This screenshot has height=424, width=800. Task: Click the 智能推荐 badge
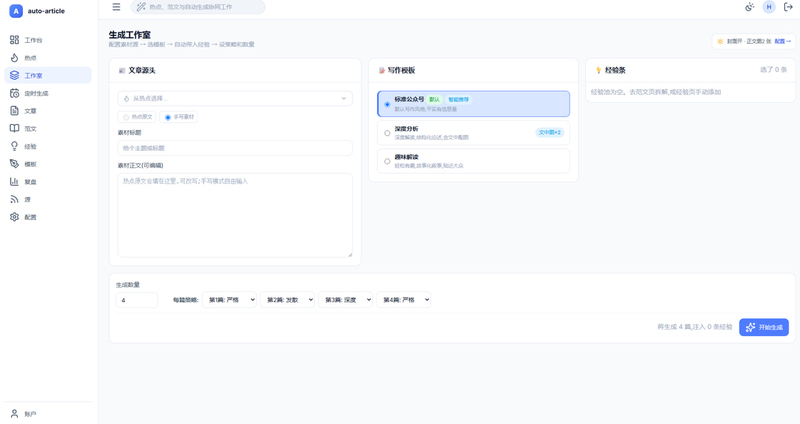[x=458, y=99]
